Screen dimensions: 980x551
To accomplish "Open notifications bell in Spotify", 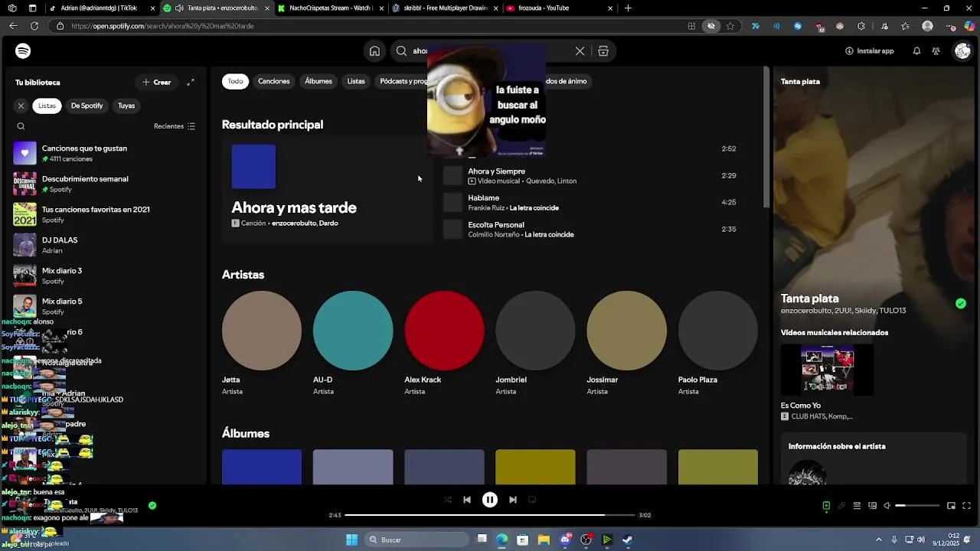I will tap(916, 51).
